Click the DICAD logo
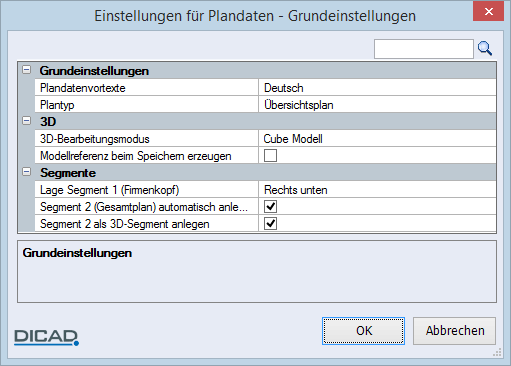 click(46, 338)
